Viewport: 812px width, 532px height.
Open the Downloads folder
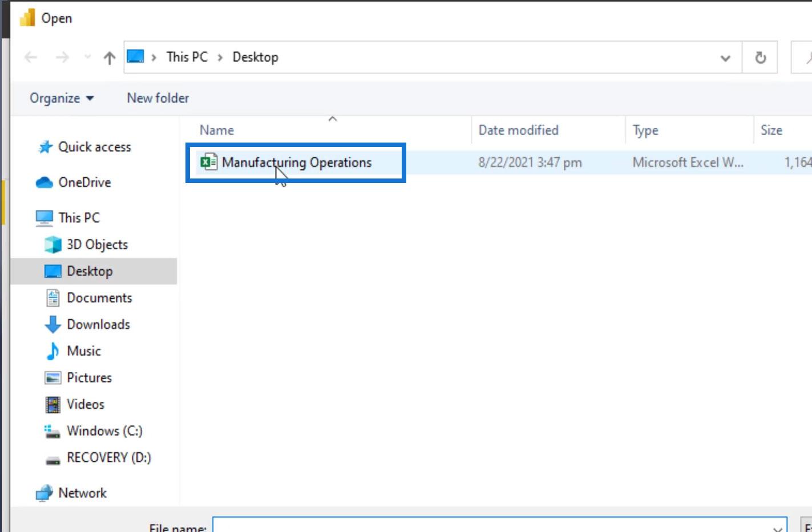[x=98, y=324]
